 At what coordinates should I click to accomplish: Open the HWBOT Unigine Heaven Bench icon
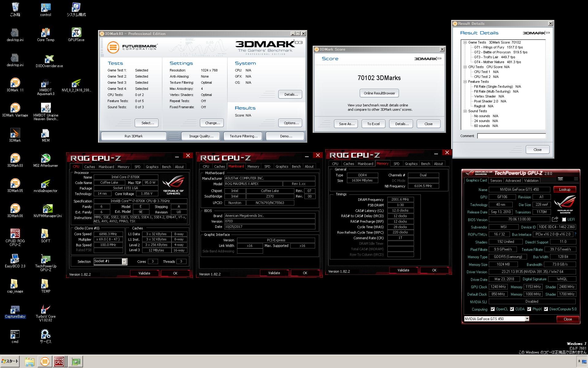(x=45, y=112)
